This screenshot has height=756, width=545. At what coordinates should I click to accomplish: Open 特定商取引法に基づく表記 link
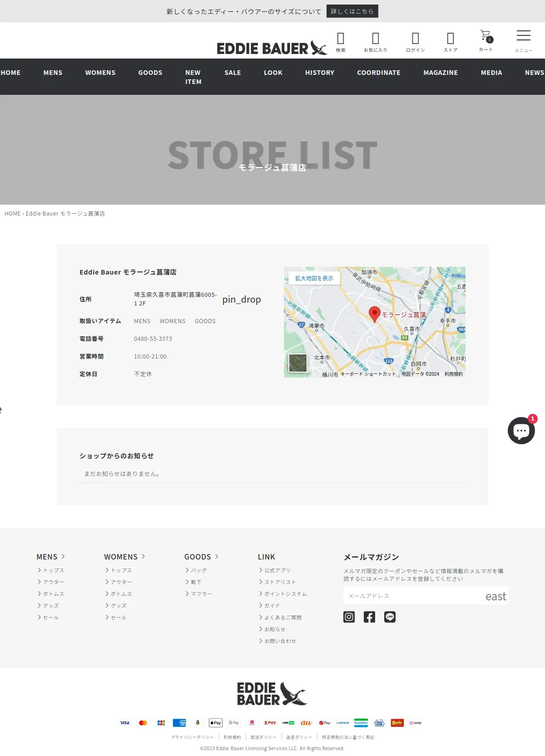coord(348,737)
